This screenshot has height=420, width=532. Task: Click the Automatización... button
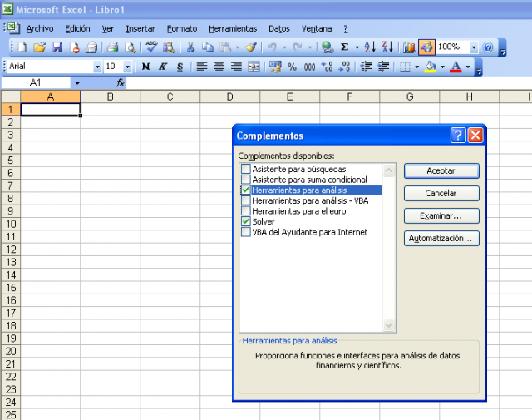(x=441, y=238)
